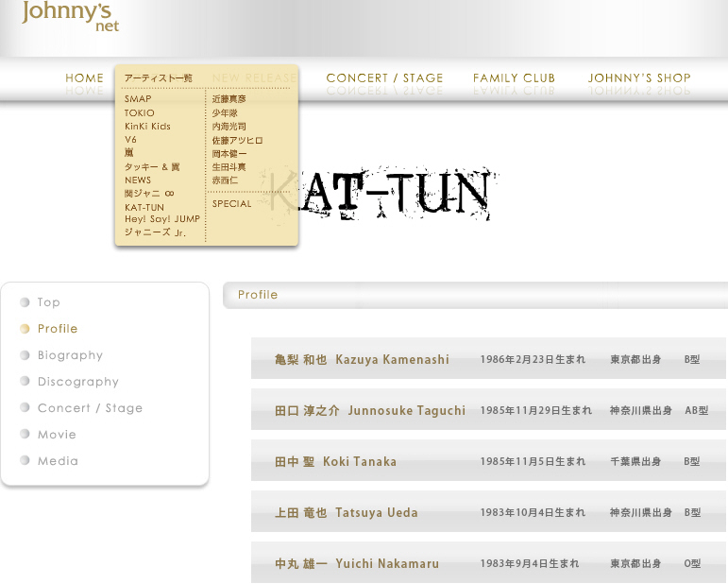Select name Kazuya Kamenashi
The width and height of the screenshot is (728, 584).
click(392, 360)
